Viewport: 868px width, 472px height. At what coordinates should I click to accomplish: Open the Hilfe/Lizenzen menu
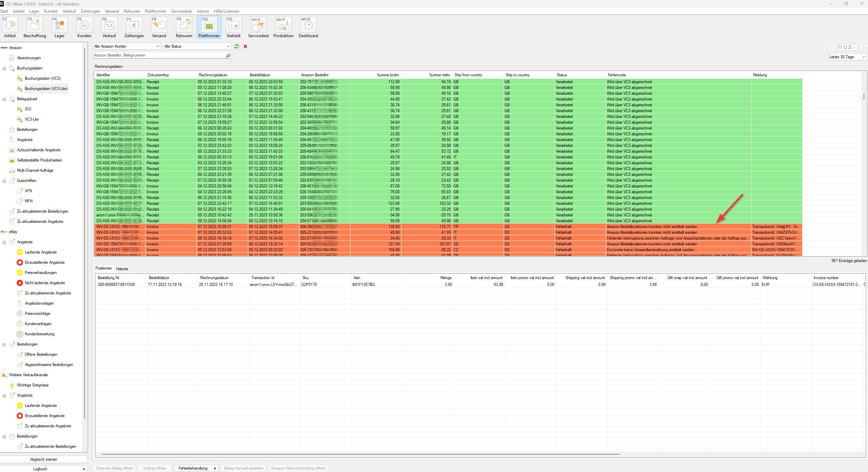point(226,11)
